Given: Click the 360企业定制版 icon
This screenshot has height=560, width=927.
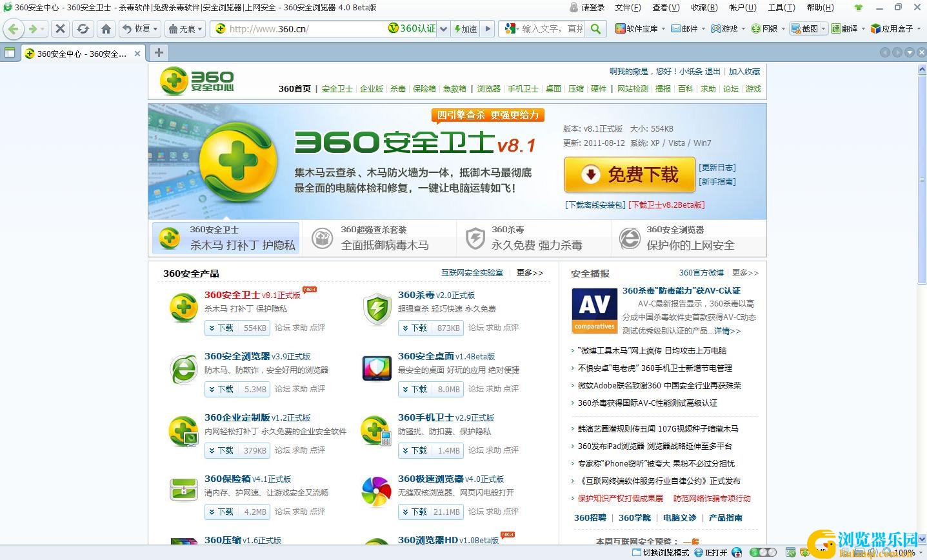Looking at the screenshot, I should pyautogui.click(x=184, y=432).
